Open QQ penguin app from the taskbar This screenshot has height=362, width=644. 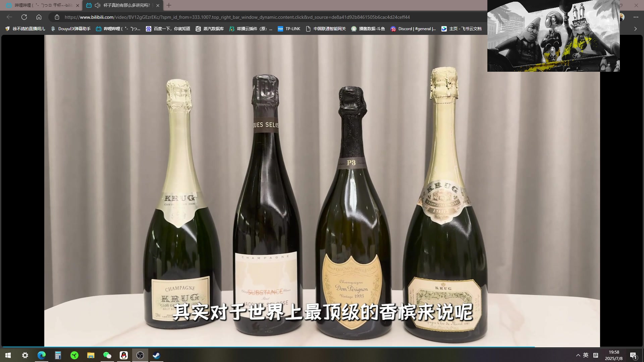[124, 355]
